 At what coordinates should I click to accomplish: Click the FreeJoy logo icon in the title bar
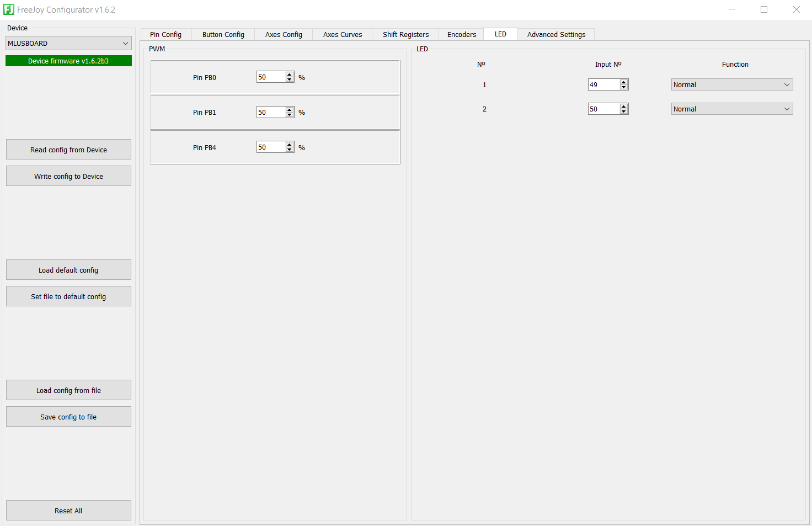9,9
